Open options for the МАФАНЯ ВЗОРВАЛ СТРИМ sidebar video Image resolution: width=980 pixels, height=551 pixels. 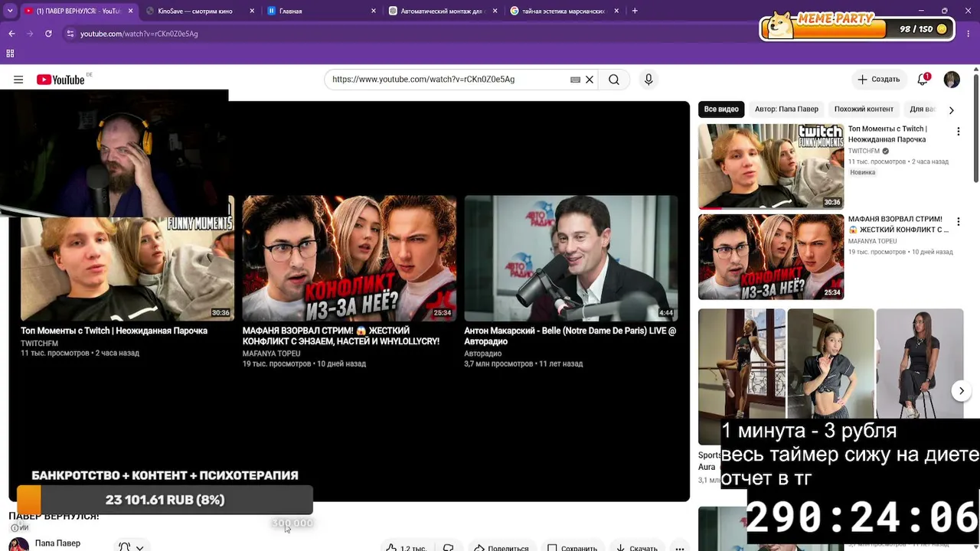(x=958, y=222)
